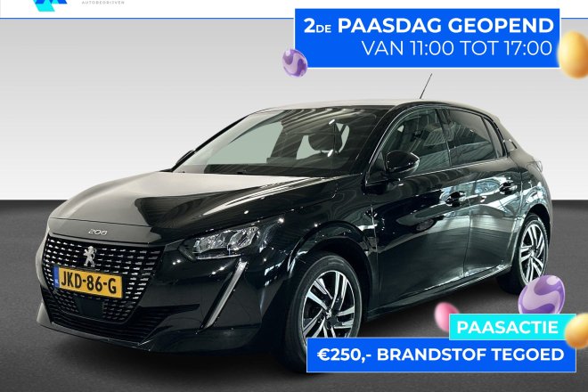Viewport: 588px width, 392px height.
Task: Click the roof antenna
Action: click(x=426, y=86)
